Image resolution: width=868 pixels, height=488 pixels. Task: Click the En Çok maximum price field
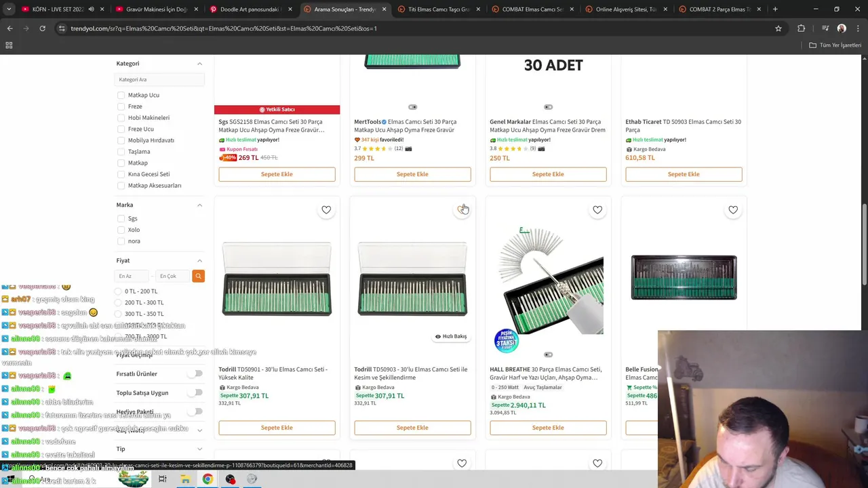pyautogui.click(x=172, y=276)
